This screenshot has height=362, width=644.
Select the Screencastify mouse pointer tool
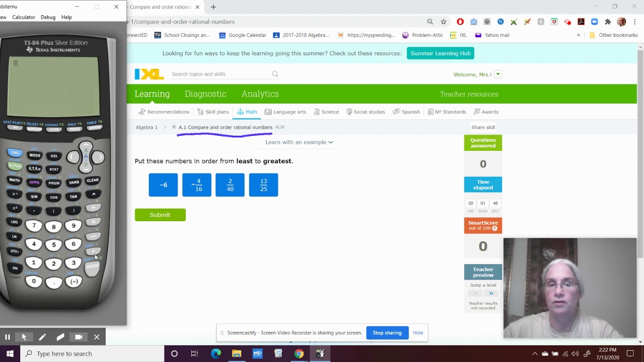24,337
